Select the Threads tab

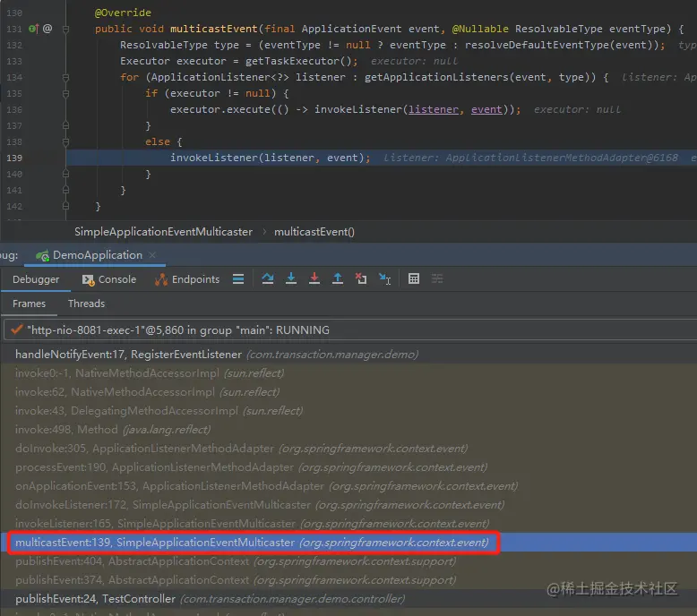click(x=86, y=304)
